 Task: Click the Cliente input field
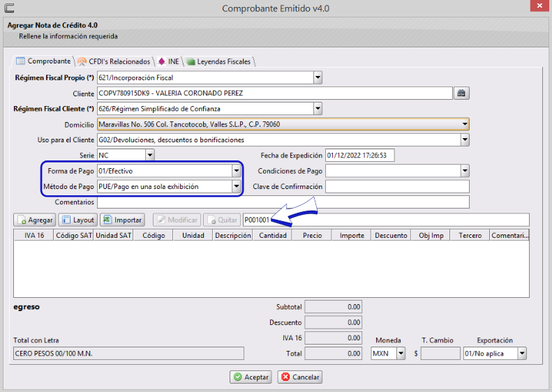click(274, 93)
